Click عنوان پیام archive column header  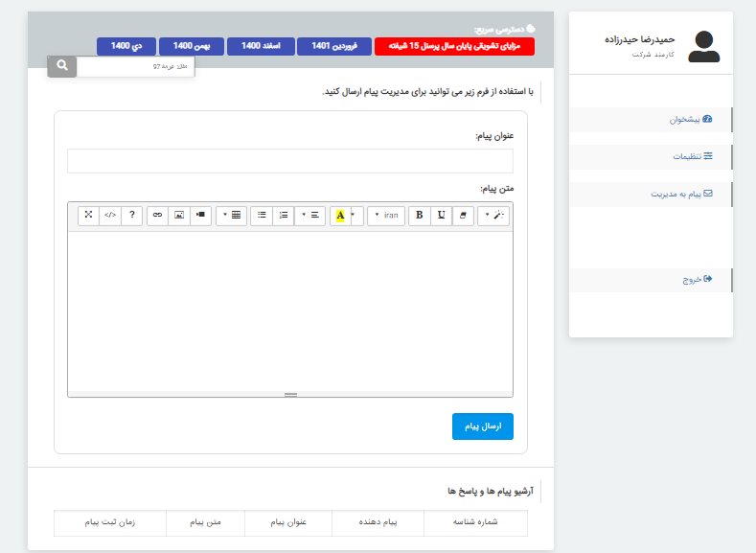click(x=288, y=522)
